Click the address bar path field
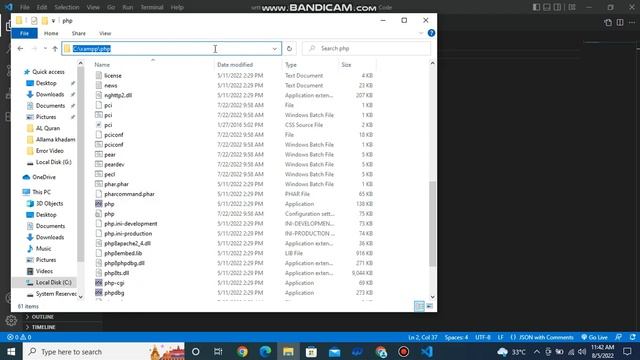640x360 pixels. point(171,49)
